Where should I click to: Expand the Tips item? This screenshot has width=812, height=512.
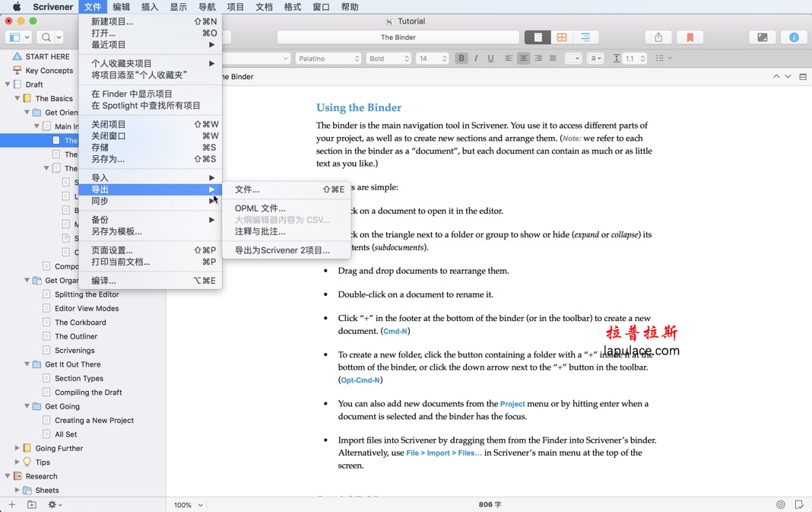click(17, 462)
